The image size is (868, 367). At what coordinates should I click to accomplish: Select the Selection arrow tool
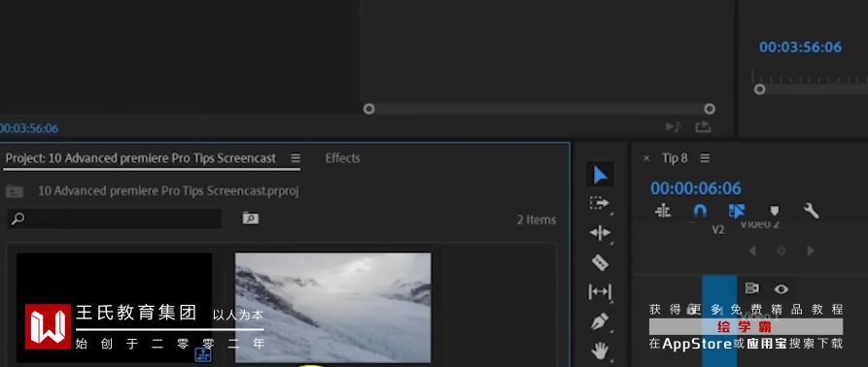click(x=600, y=175)
